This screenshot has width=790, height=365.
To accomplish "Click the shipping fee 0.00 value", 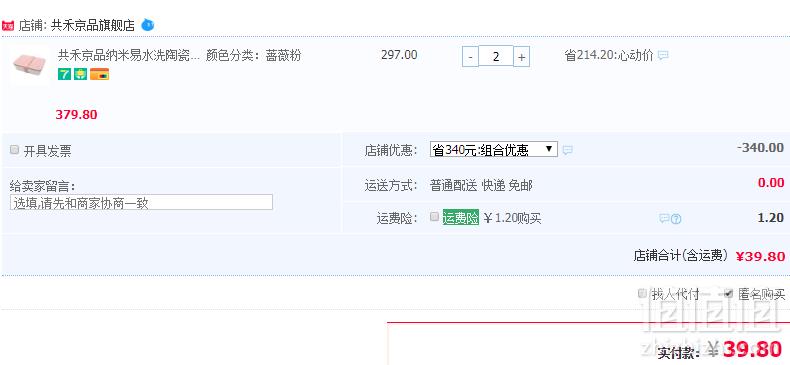I will pos(771,182).
